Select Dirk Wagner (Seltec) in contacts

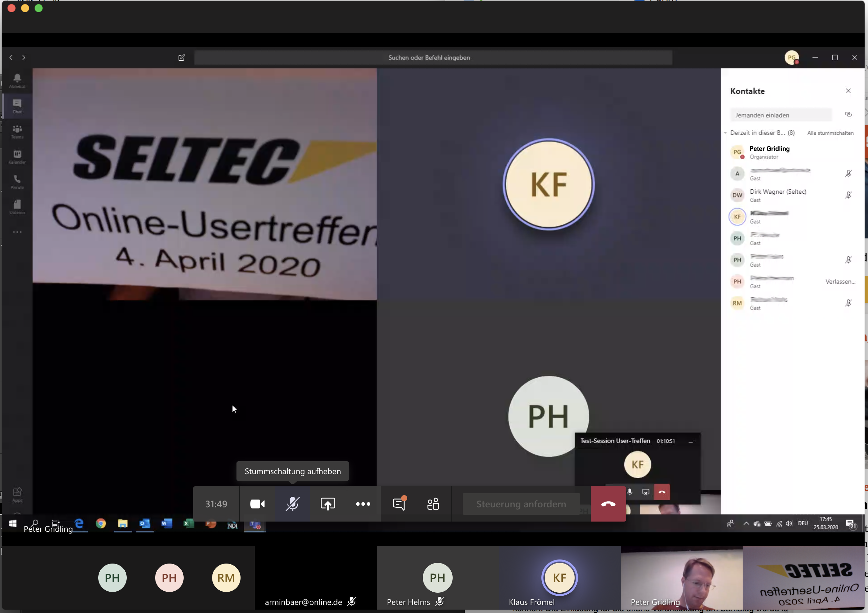pyautogui.click(x=792, y=195)
